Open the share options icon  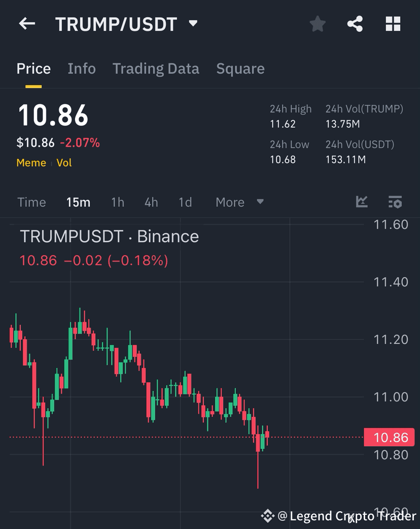click(x=355, y=23)
